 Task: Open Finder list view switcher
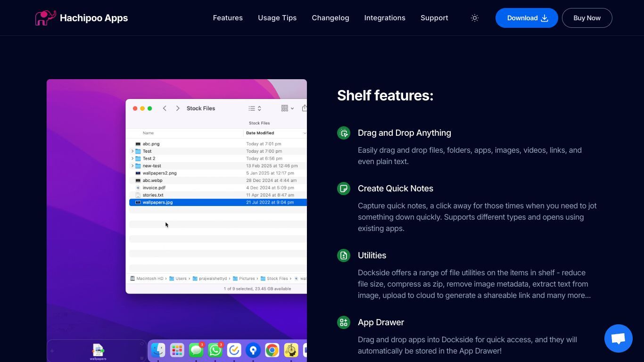(x=255, y=108)
